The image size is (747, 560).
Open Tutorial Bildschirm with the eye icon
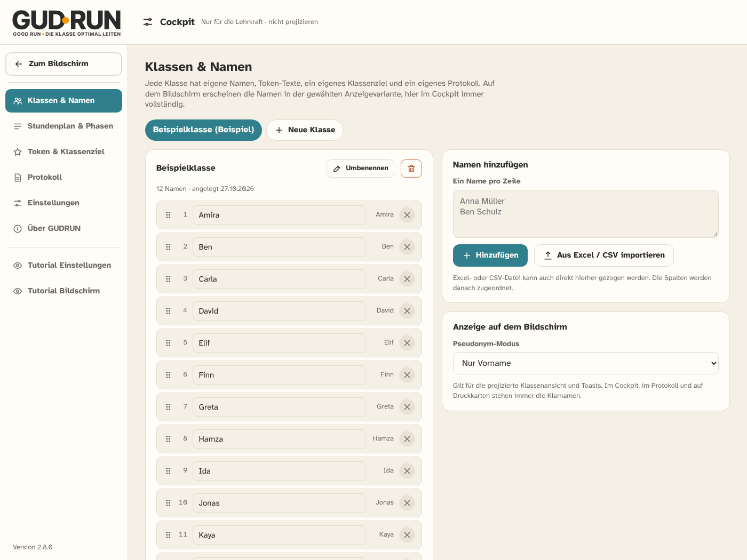point(18,291)
